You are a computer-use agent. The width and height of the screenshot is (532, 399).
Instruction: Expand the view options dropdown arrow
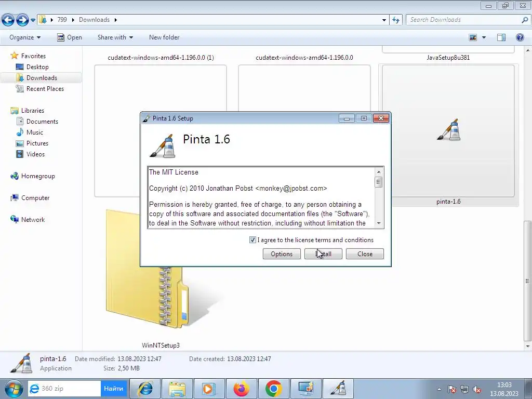(x=484, y=37)
